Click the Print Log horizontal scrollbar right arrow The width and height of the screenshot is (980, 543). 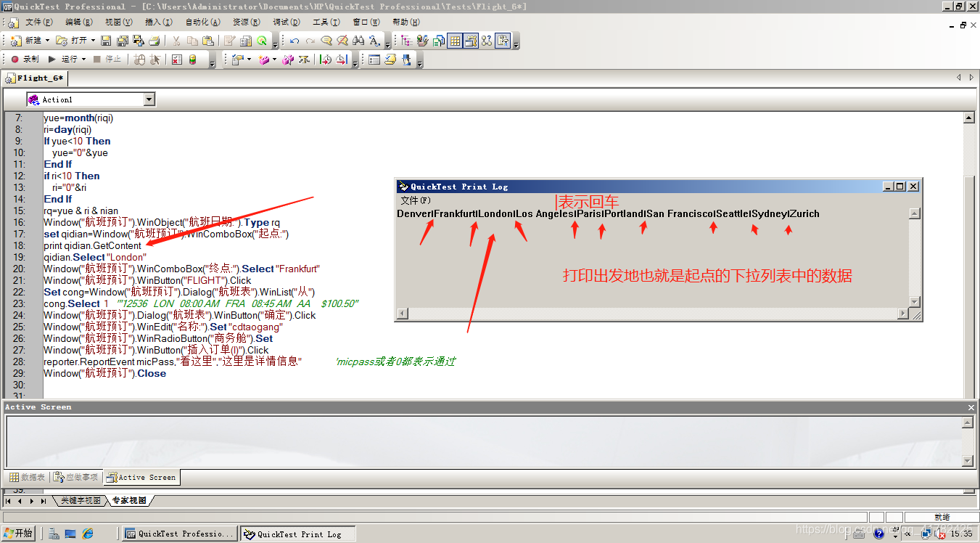tap(903, 314)
